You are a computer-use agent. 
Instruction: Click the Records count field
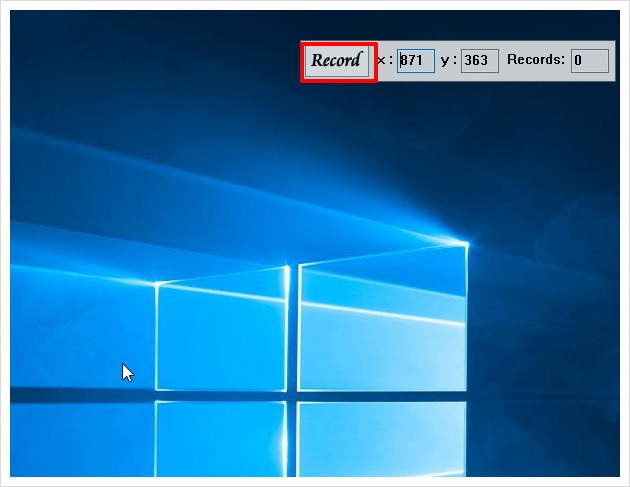click(x=590, y=61)
